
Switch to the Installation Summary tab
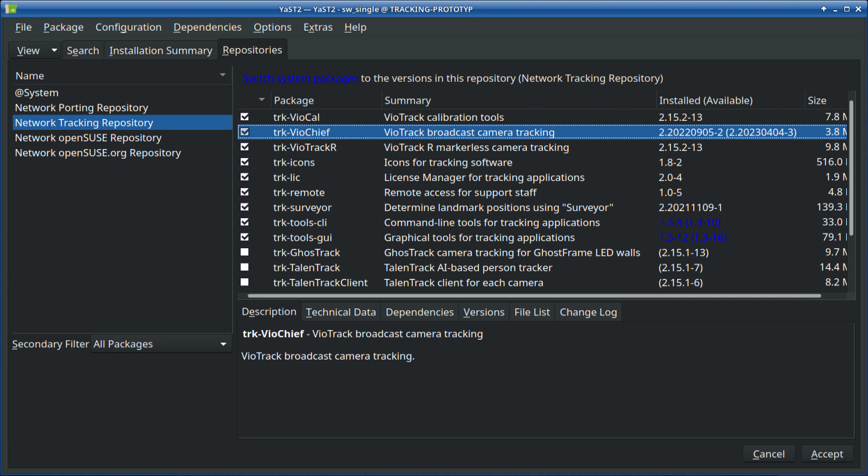click(x=161, y=51)
